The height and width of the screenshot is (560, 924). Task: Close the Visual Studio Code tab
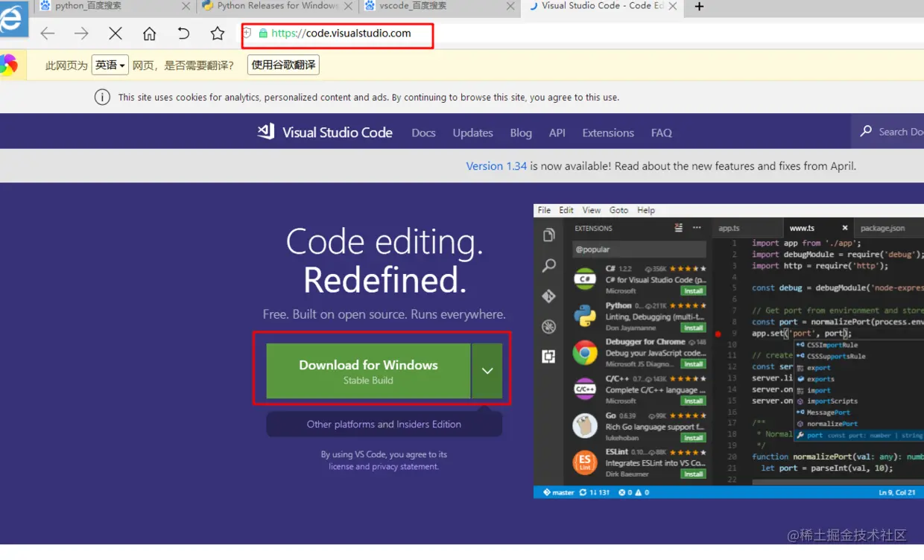click(673, 6)
